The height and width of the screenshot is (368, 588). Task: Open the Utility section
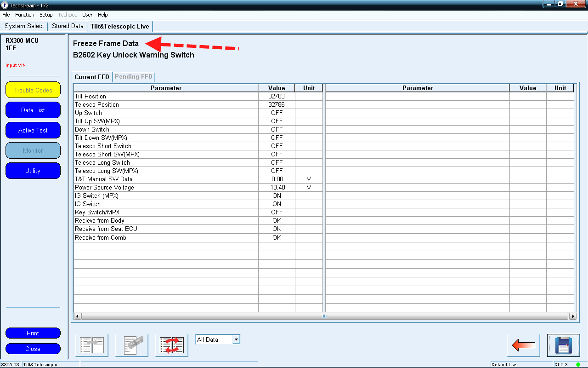point(33,171)
